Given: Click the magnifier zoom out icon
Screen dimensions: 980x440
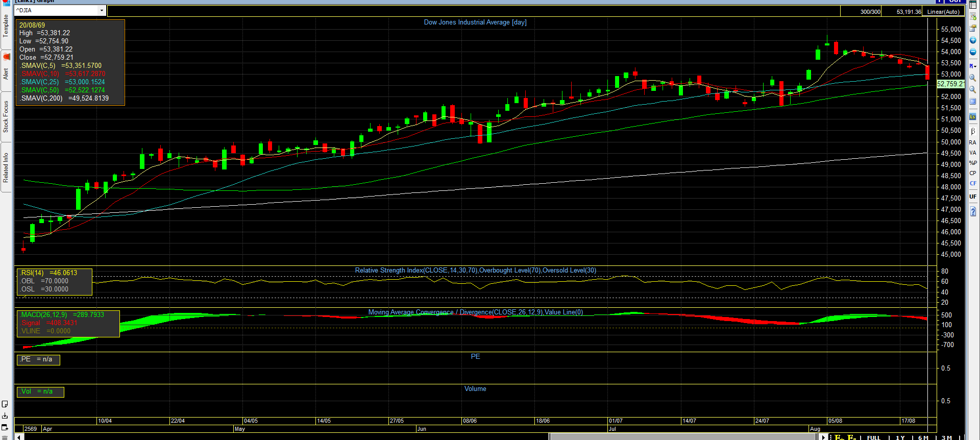Looking at the screenshot, I should 973,90.
